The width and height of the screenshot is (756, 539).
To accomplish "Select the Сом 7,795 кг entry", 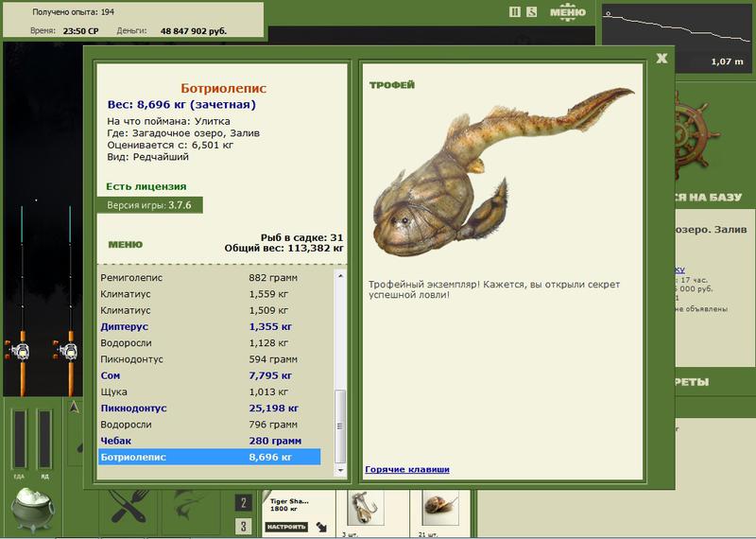I will 209,375.
